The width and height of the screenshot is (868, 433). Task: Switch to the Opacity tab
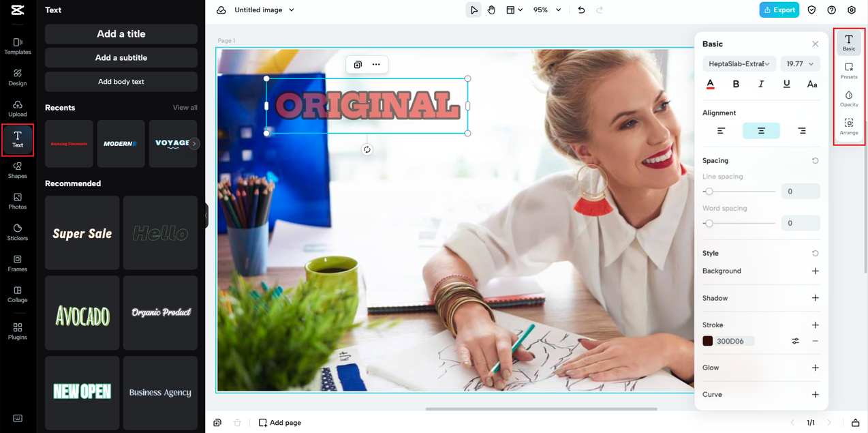pyautogui.click(x=849, y=99)
